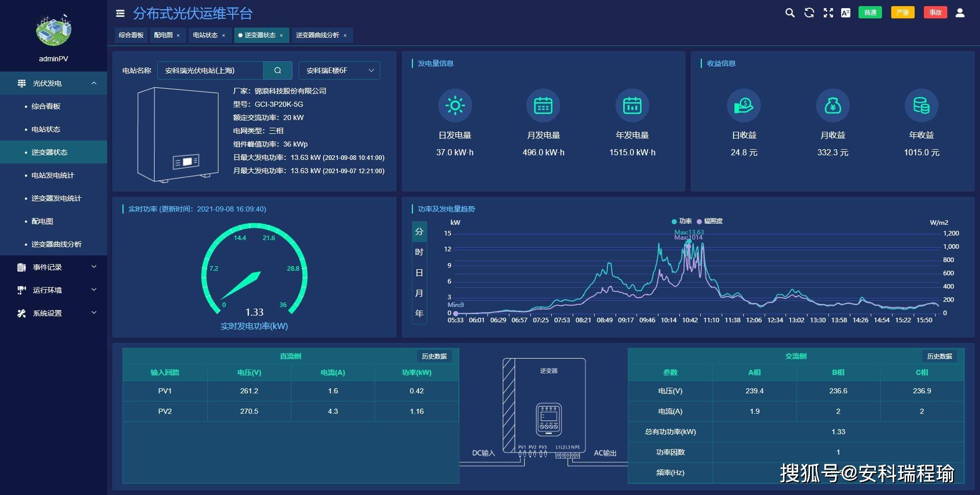Click the green 普通 alarm button
Viewport: 980px width, 495px height.
[870, 13]
